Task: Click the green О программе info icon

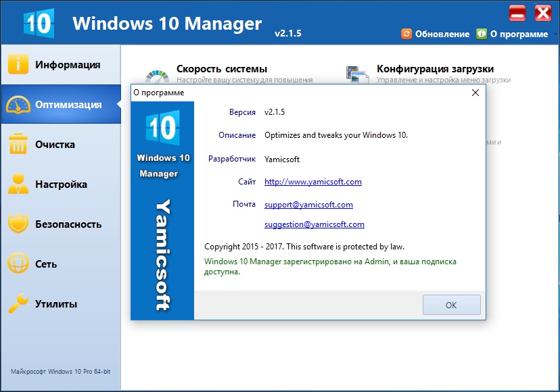Action: coord(482,34)
